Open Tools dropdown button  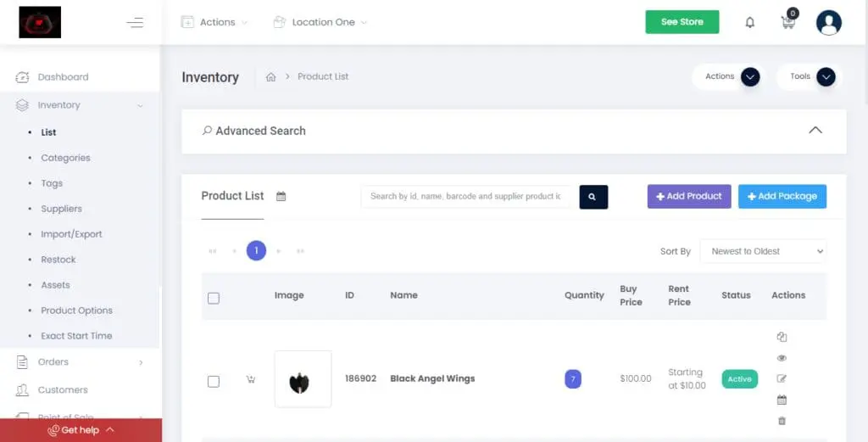click(x=826, y=77)
